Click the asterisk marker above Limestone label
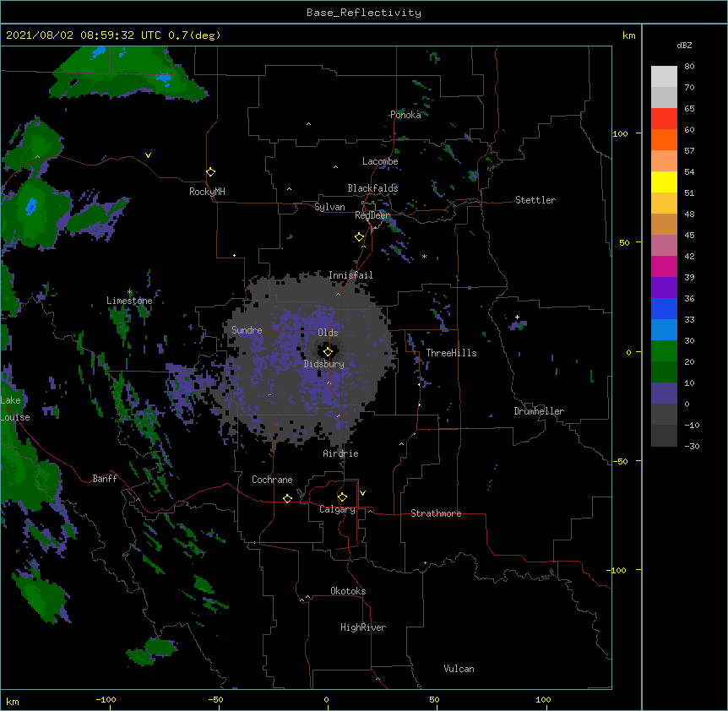 click(129, 291)
